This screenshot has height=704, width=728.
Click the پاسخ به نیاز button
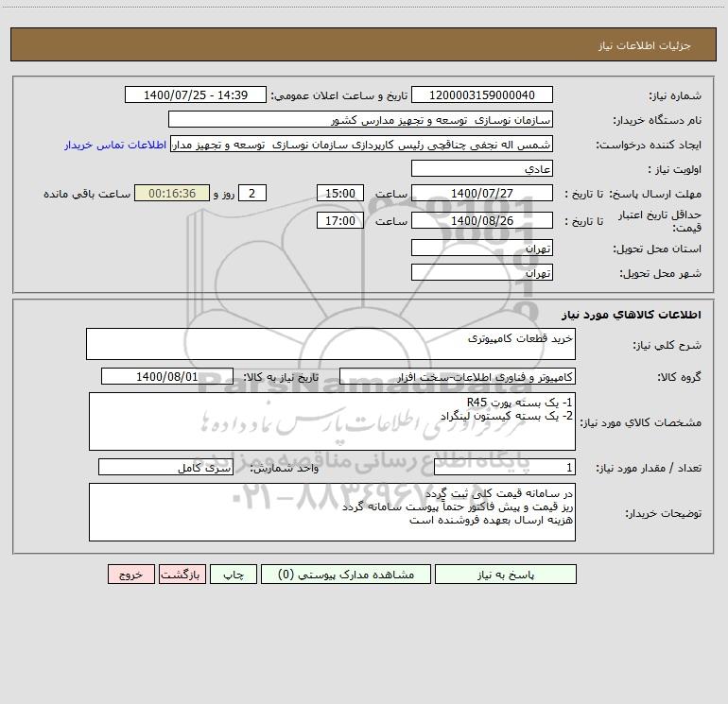tap(506, 575)
